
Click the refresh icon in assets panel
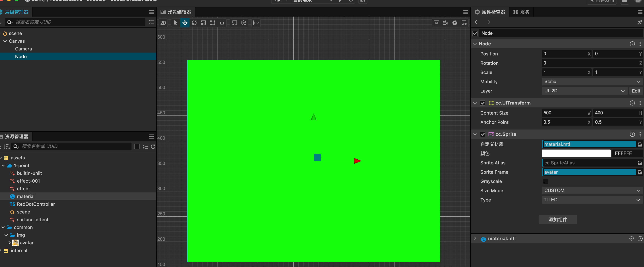[x=153, y=147]
